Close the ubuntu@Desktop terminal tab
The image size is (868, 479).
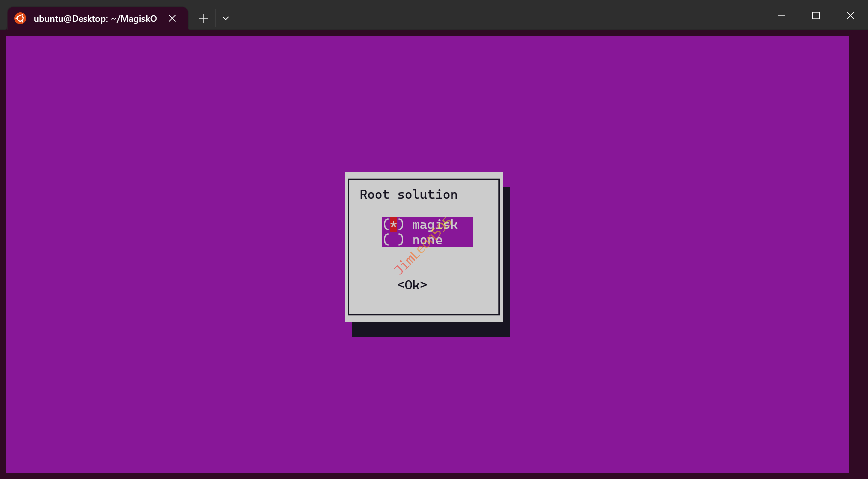click(172, 18)
